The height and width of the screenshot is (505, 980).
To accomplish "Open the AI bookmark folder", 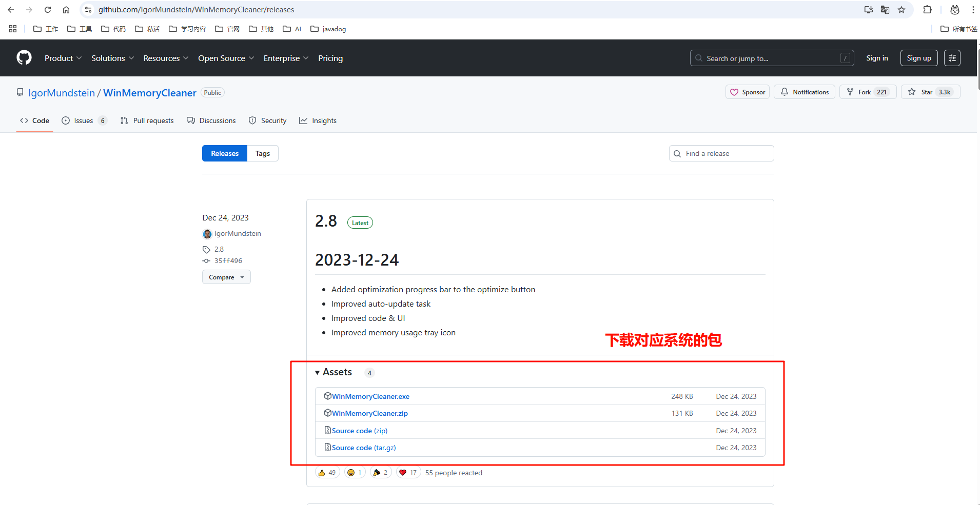I will [292, 29].
